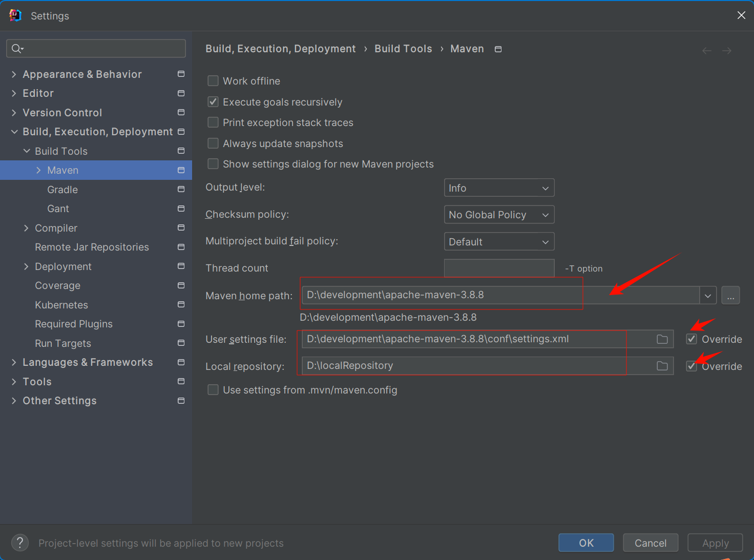Collapse Build, Execution, Deployment section
Screen dimensions: 754x560
pyautogui.click(x=14, y=132)
